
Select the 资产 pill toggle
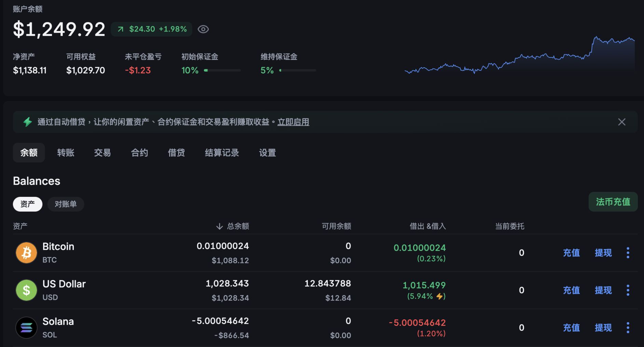pyautogui.click(x=28, y=204)
